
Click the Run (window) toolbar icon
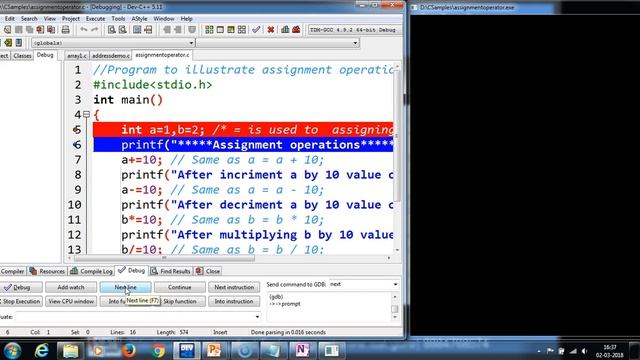220,30
